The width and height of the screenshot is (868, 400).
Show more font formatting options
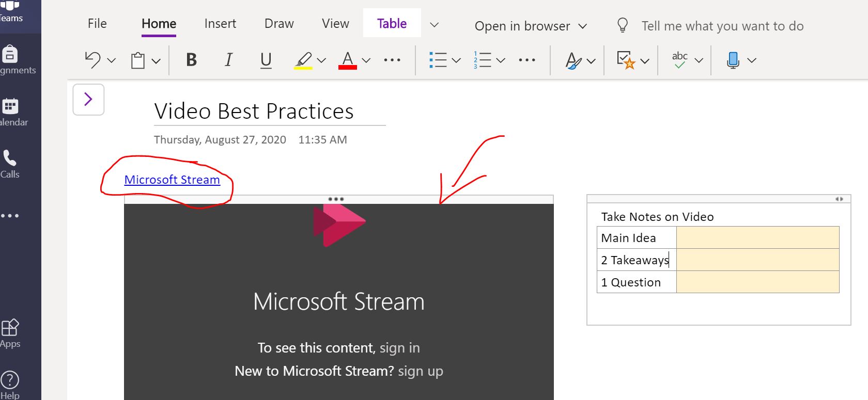pos(392,60)
